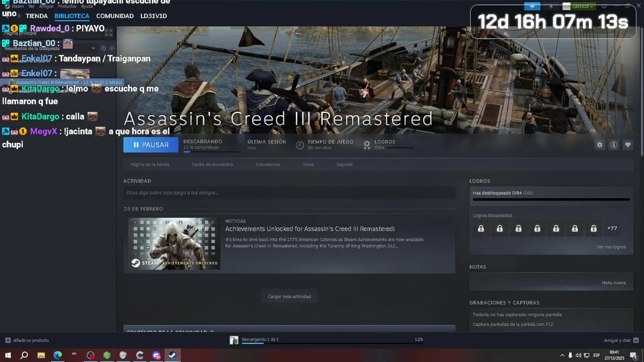
Task: Click first locked achievement padlock icon
Action: [x=481, y=228]
